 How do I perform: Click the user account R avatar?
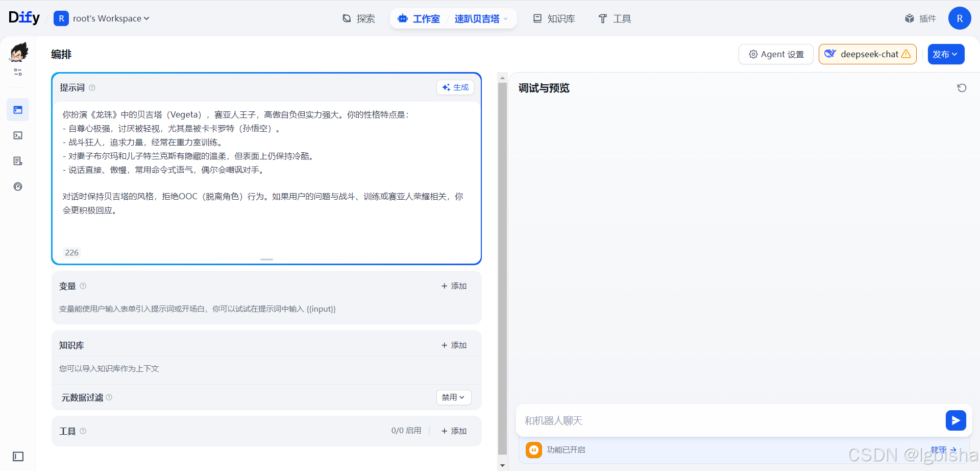(960, 18)
